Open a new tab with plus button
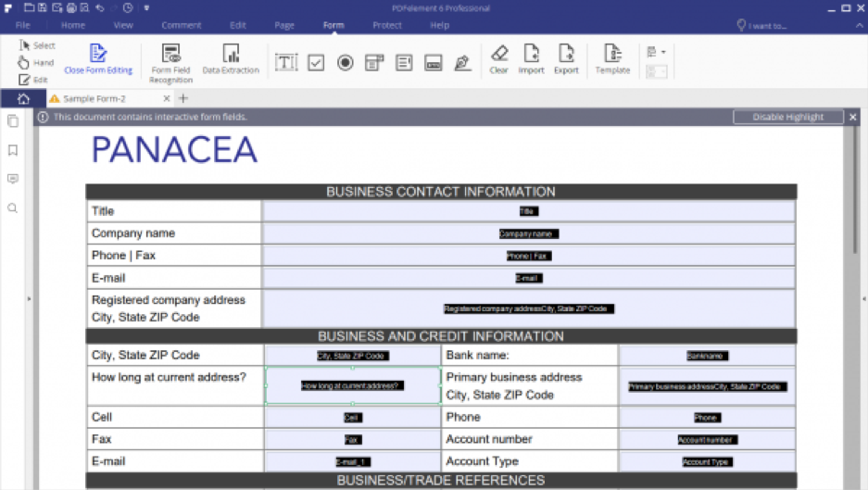 tap(183, 98)
